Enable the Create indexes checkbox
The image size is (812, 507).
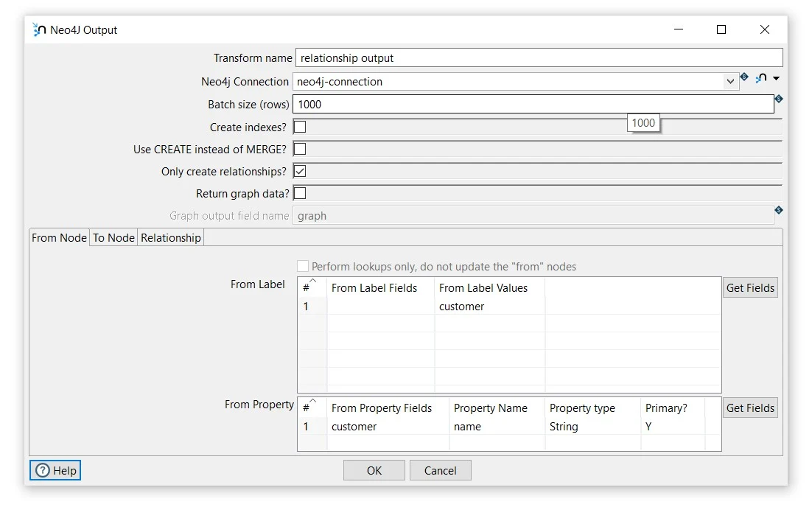point(300,127)
